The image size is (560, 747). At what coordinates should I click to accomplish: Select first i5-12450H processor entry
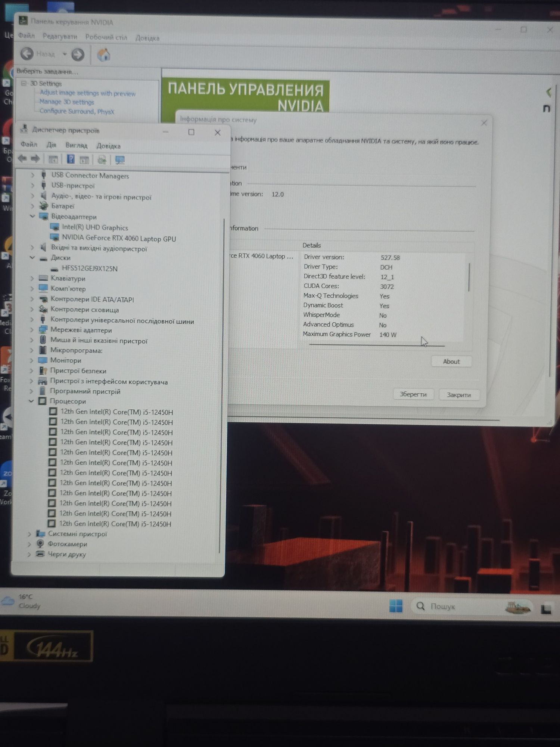point(116,412)
